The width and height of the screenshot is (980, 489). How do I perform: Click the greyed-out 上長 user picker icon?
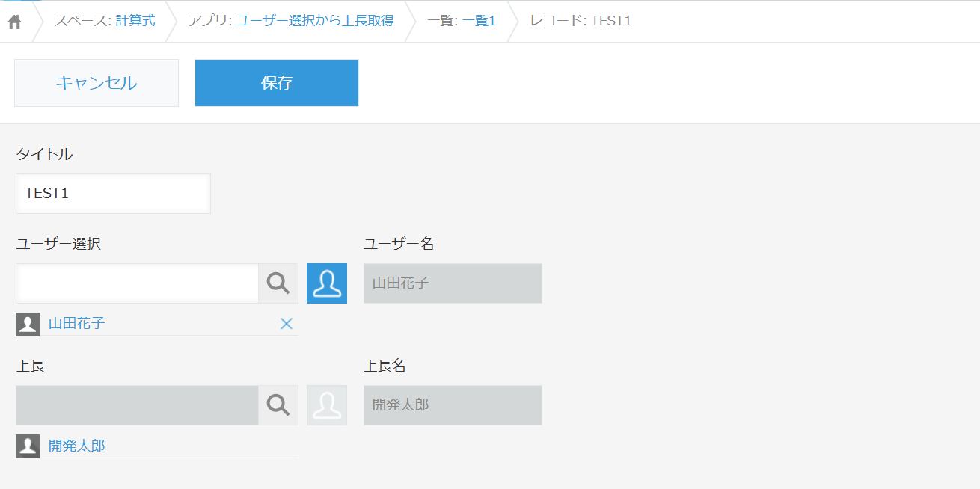pyautogui.click(x=327, y=405)
